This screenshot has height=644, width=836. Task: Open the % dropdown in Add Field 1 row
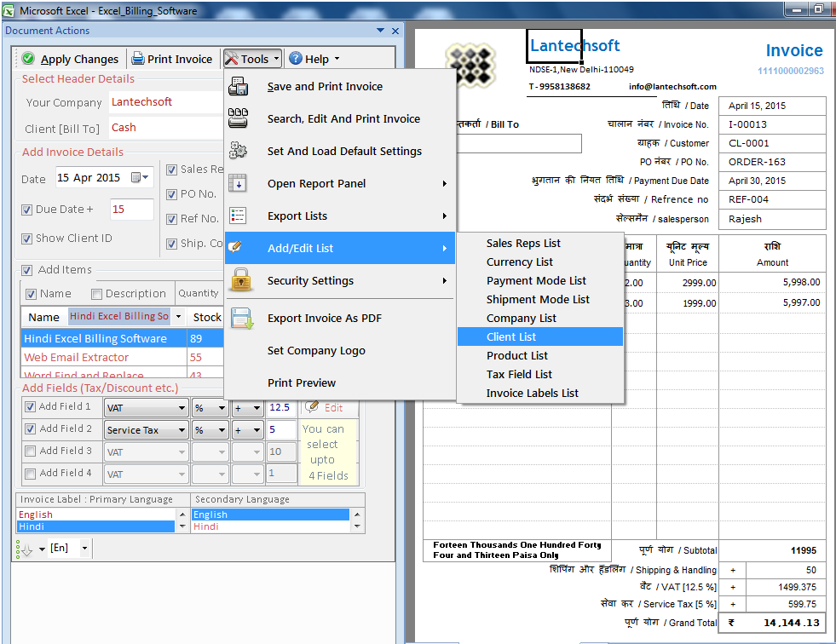pos(222,408)
